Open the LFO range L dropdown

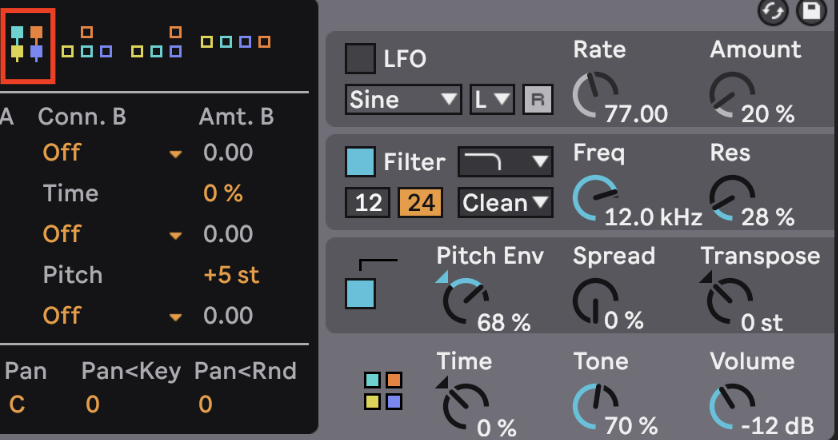pyautogui.click(x=492, y=99)
